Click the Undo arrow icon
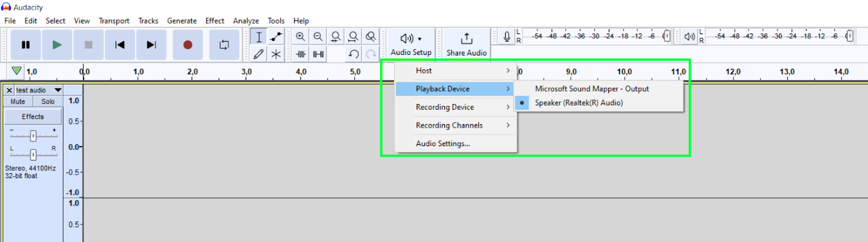This screenshot has width=868, height=242. coord(353,54)
